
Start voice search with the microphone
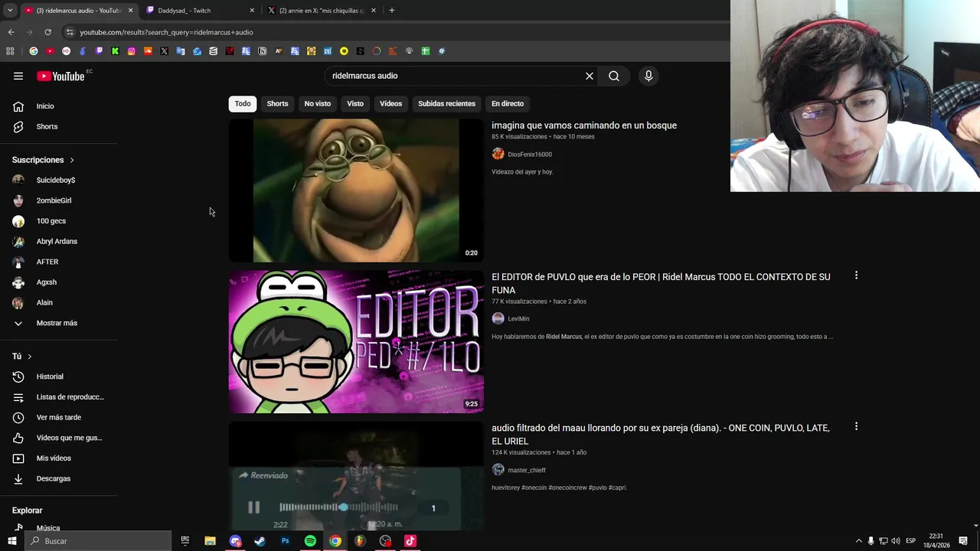click(x=648, y=76)
